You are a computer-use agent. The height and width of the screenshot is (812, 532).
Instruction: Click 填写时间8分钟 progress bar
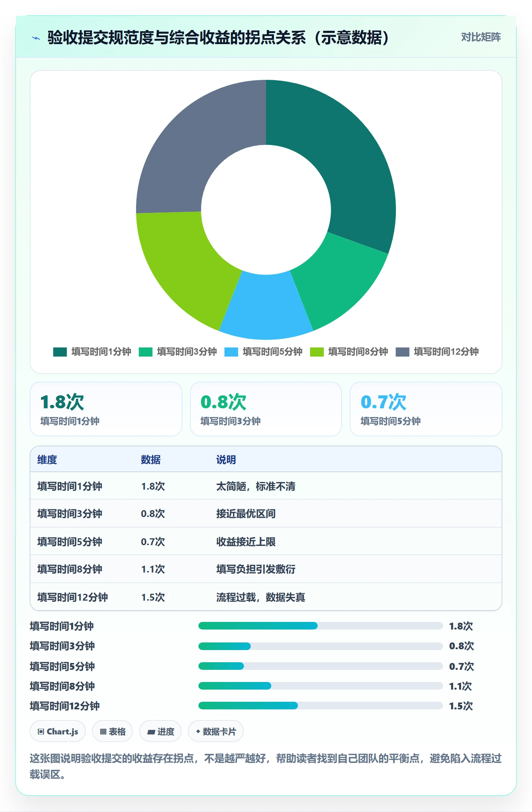coord(320,686)
